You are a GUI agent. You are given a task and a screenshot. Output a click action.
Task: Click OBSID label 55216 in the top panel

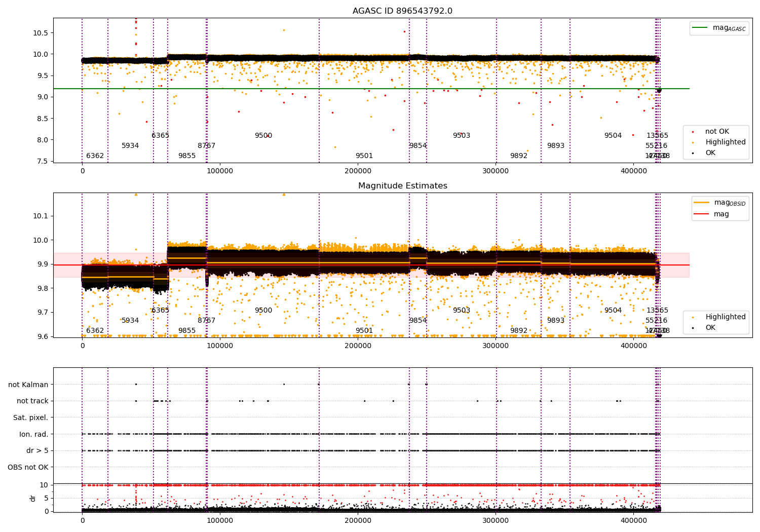point(657,146)
